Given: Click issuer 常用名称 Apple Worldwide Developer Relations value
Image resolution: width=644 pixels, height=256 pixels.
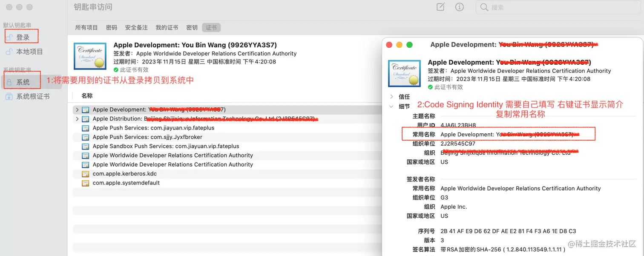Looking at the screenshot, I should point(520,188).
